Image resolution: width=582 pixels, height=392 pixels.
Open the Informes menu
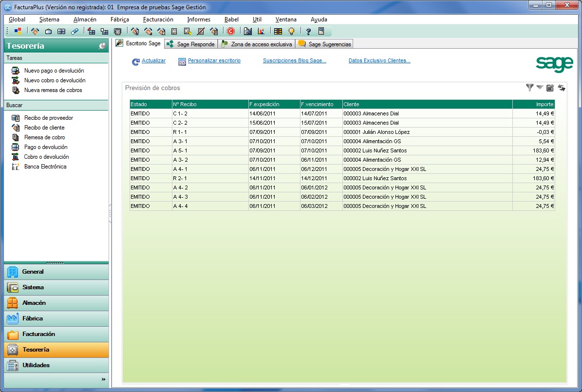(199, 19)
